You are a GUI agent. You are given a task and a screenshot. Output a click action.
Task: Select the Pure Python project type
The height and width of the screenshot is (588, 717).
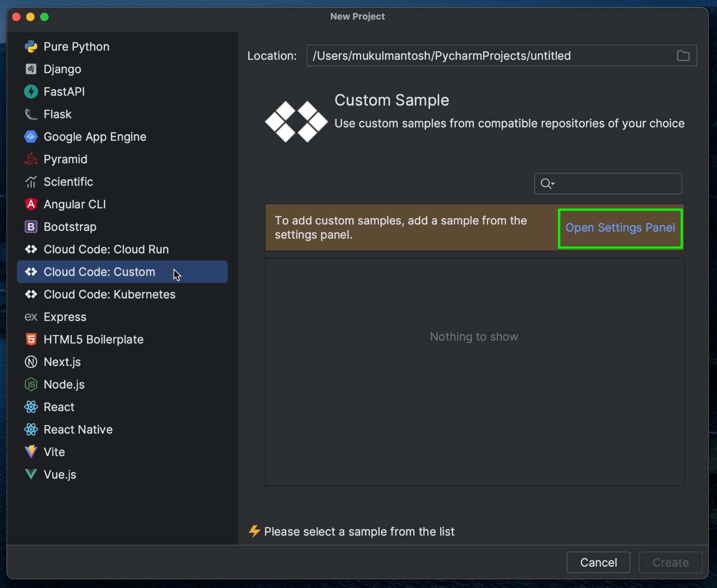[x=76, y=46]
